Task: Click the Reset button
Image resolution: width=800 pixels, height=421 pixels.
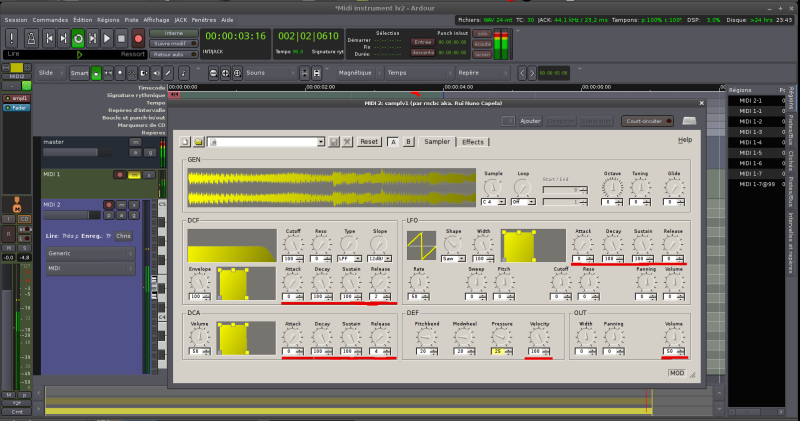Action: click(369, 142)
